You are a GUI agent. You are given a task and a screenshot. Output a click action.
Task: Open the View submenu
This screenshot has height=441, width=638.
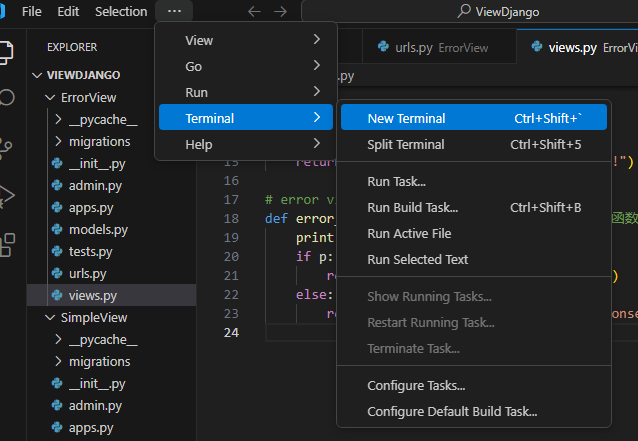click(x=246, y=40)
